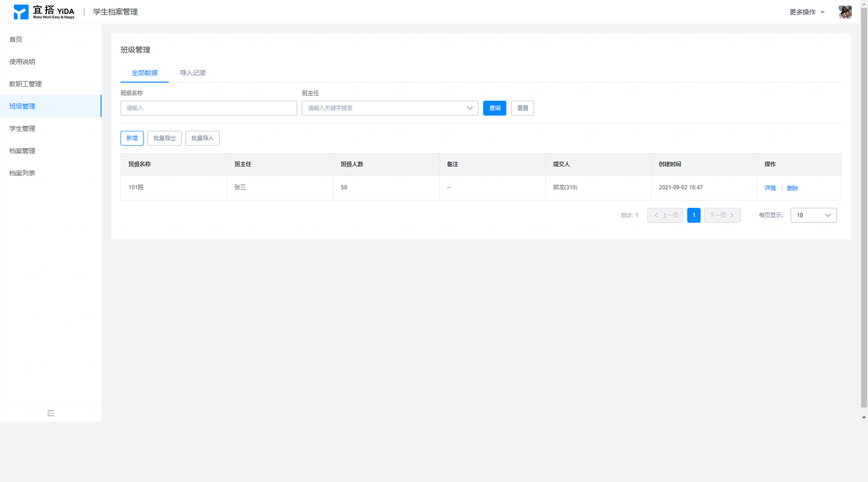This screenshot has height=482, width=868.
Task: Click the 创建时间 column header
Action: point(704,164)
